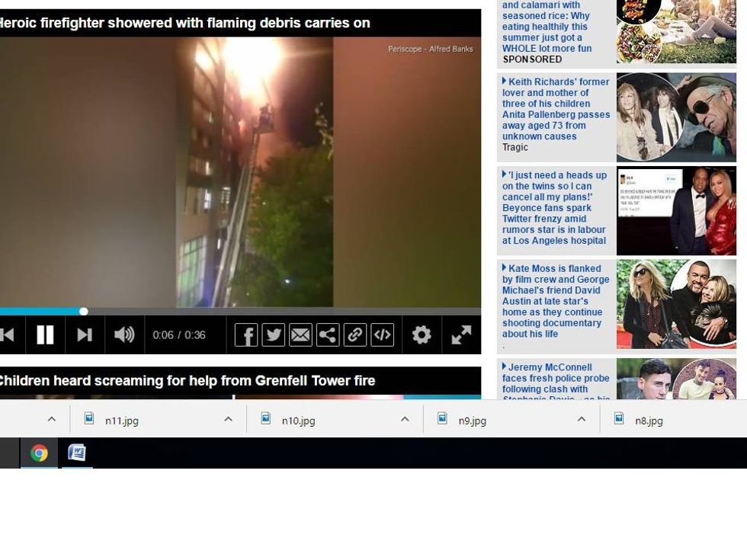Expand options for n9.jpg download

tap(582, 420)
